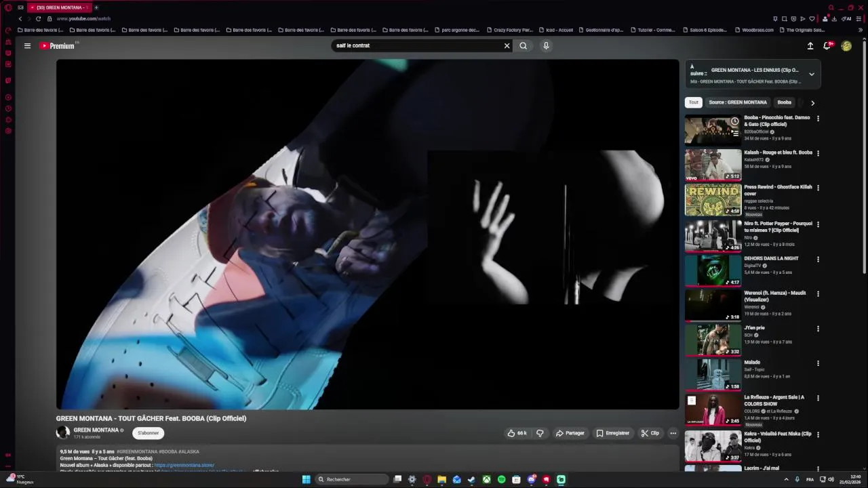Viewport: 868px width, 488px height.
Task: Open the Woodbrass.com bookmark
Action: point(754,30)
